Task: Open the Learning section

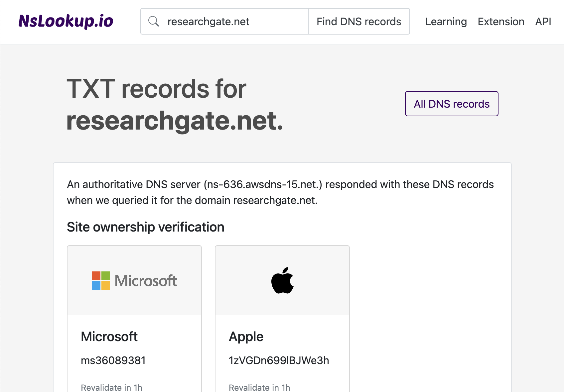Action: pos(446,21)
